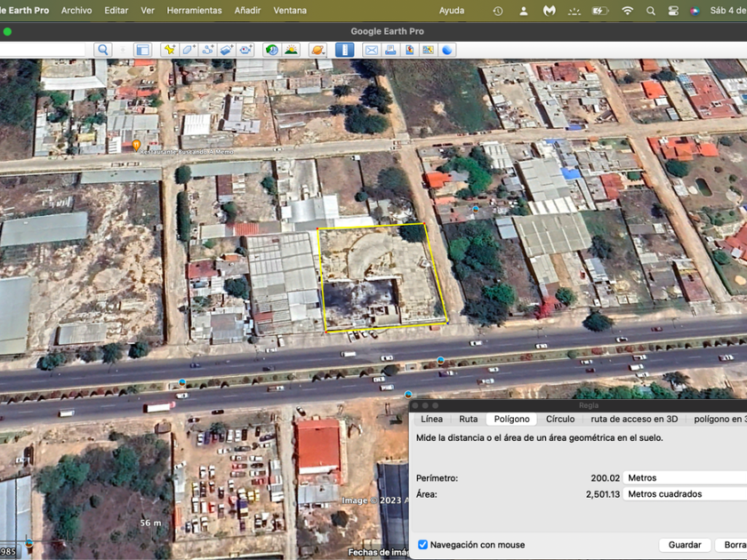
Task: Open the perimeter units dropdown showing Metros
Action: (685, 478)
